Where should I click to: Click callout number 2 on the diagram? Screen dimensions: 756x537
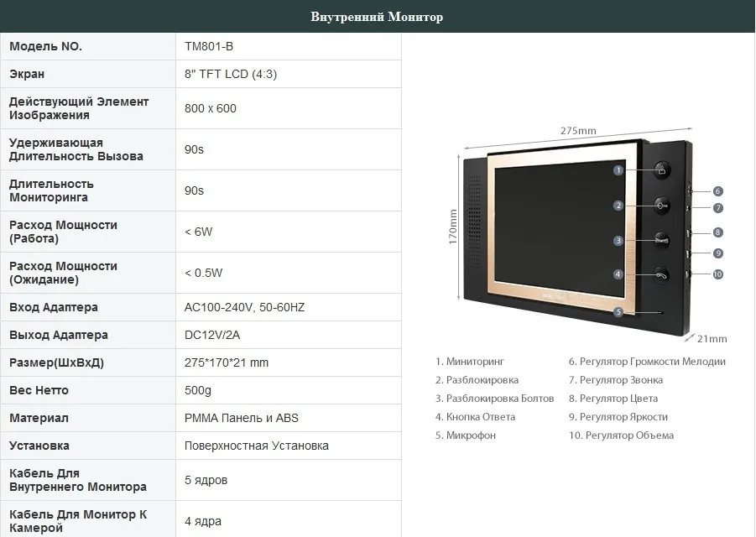(x=618, y=206)
